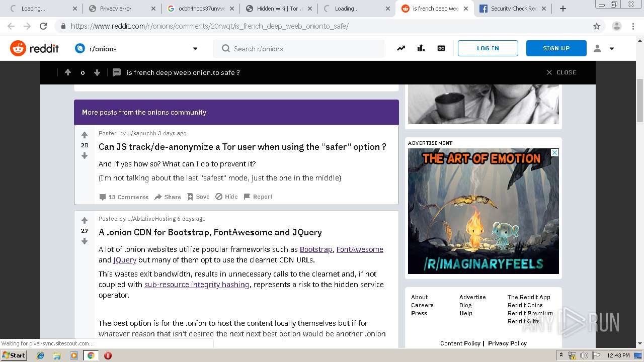
Task: Close the active reddit tab
Action: [465, 9]
